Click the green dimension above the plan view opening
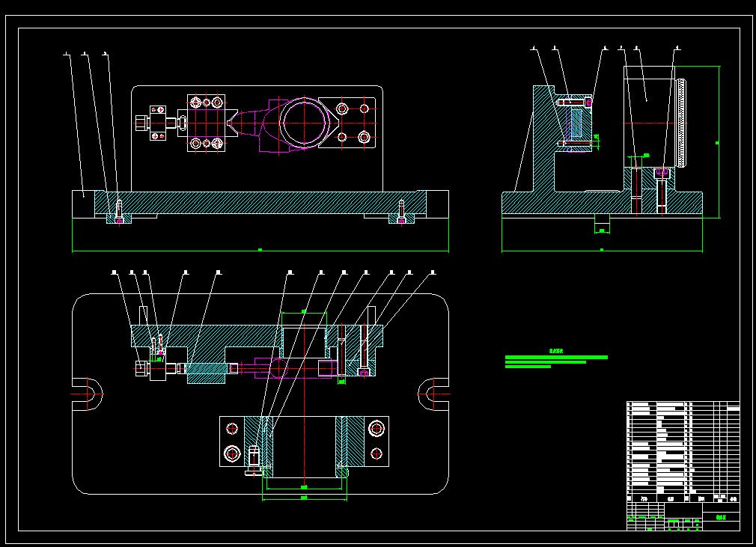The width and height of the screenshot is (756, 547). pyautogui.click(x=304, y=312)
